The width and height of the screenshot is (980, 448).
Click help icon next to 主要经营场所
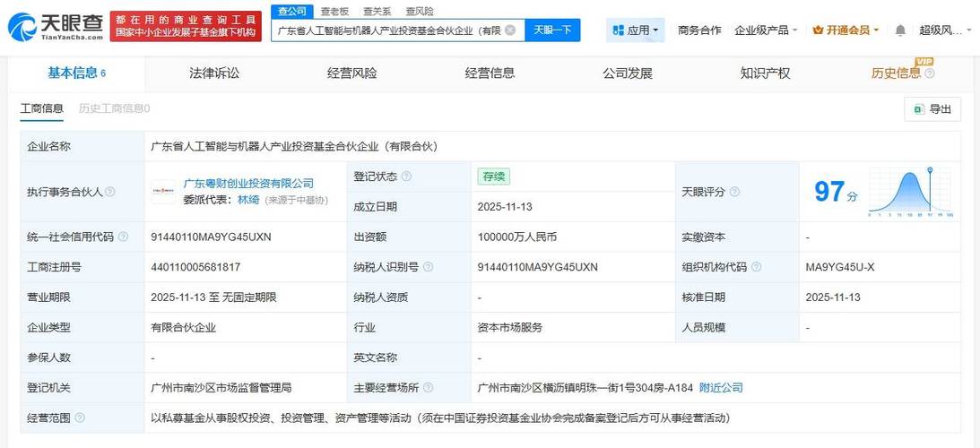(428, 388)
